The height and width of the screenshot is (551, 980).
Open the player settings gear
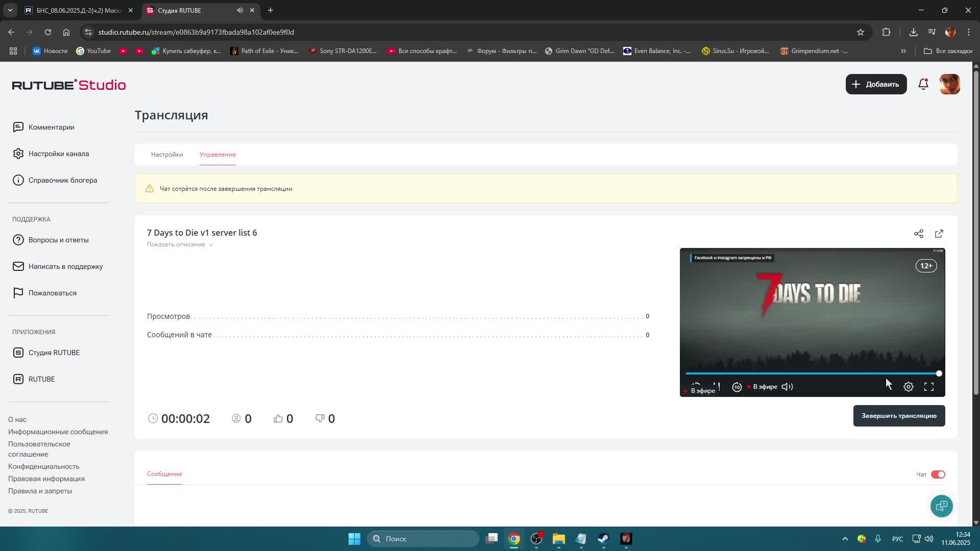908,387
